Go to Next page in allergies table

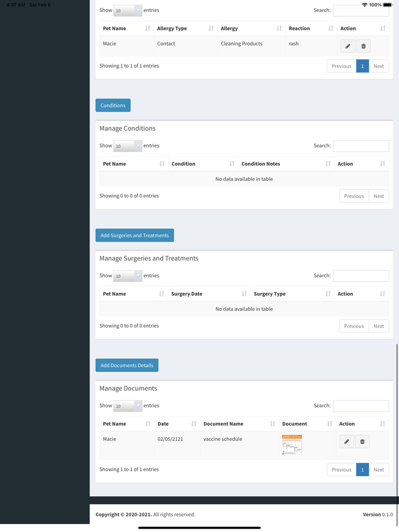378,66
